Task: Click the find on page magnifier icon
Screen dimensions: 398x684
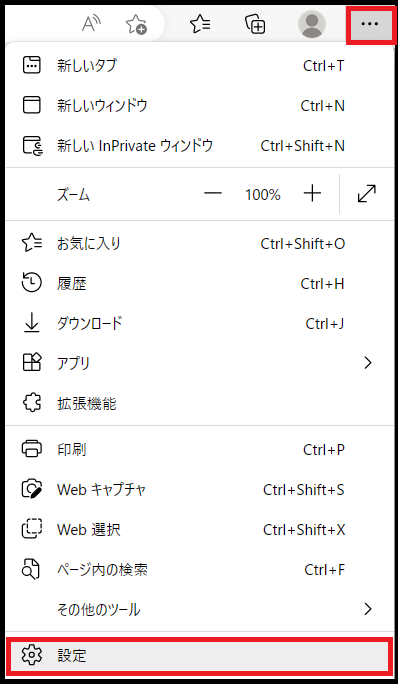Action: (31, 570)
